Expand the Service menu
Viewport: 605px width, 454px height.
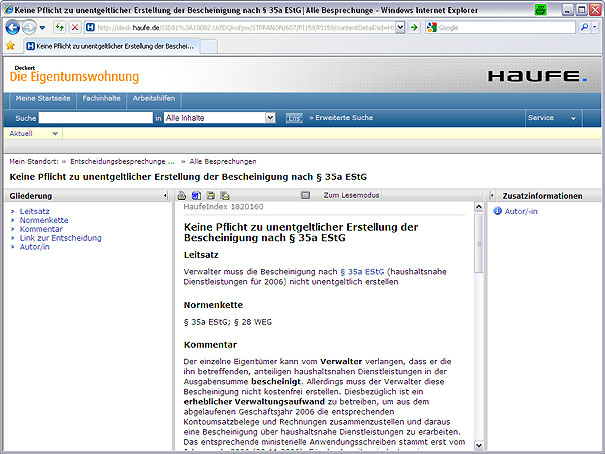point(552,118)
